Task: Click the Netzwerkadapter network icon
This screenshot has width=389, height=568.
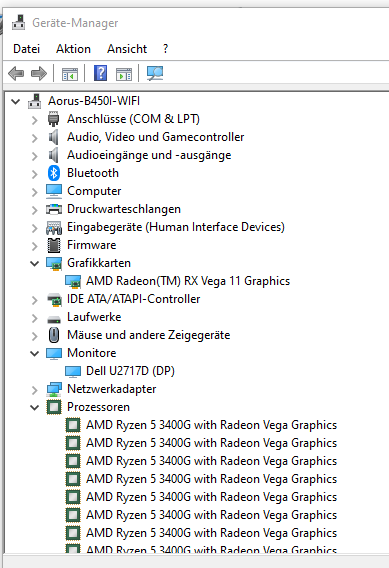Action: (54, 389)
